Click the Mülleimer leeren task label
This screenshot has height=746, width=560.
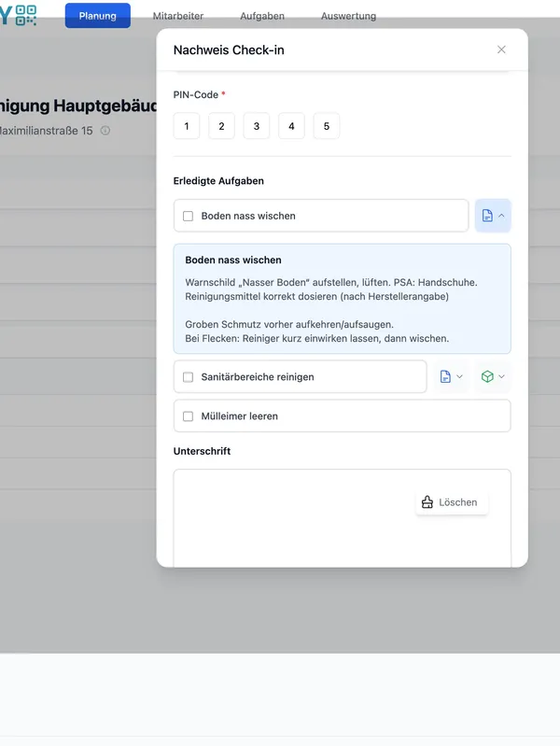pos(239,416)
